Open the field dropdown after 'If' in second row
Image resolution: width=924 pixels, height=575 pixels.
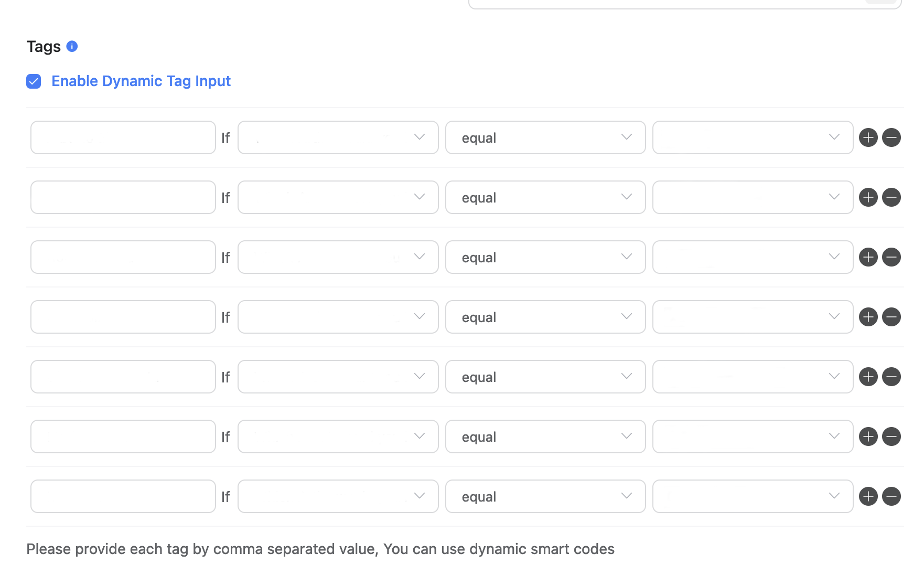pyautogui.click(x=338, y=197)
